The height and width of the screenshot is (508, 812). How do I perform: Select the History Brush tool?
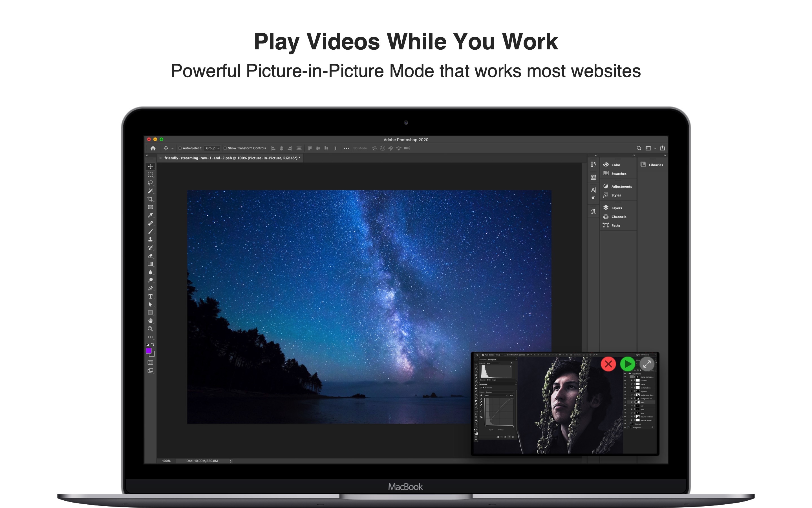point(150,248)
